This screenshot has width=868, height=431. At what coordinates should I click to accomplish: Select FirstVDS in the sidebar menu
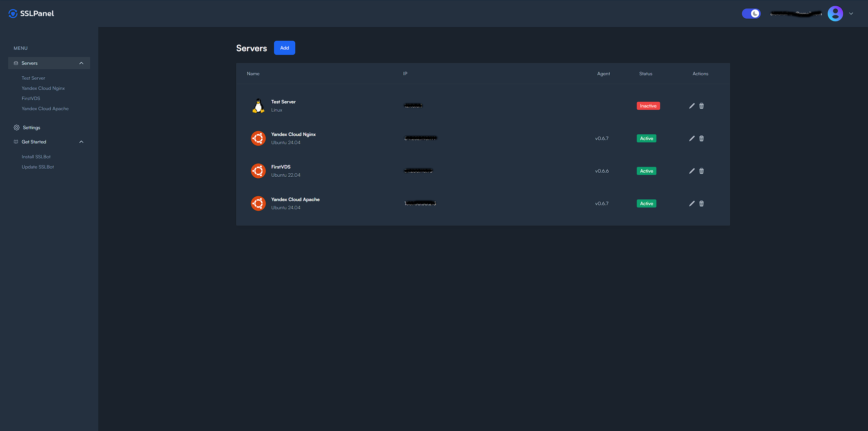(31, 98)
